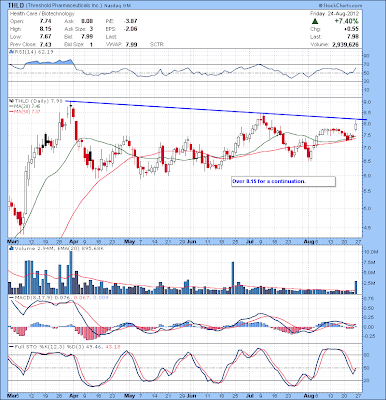Click the THLD (Daily) candlestick legend icon
The height and width of the screenshot is (400, 386).
(11, 101)
